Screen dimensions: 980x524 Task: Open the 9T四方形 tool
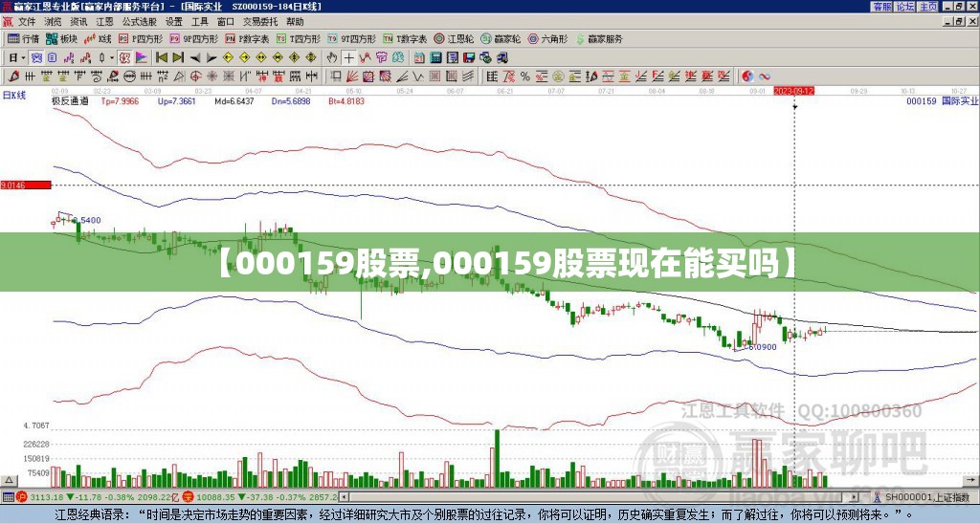352,38
